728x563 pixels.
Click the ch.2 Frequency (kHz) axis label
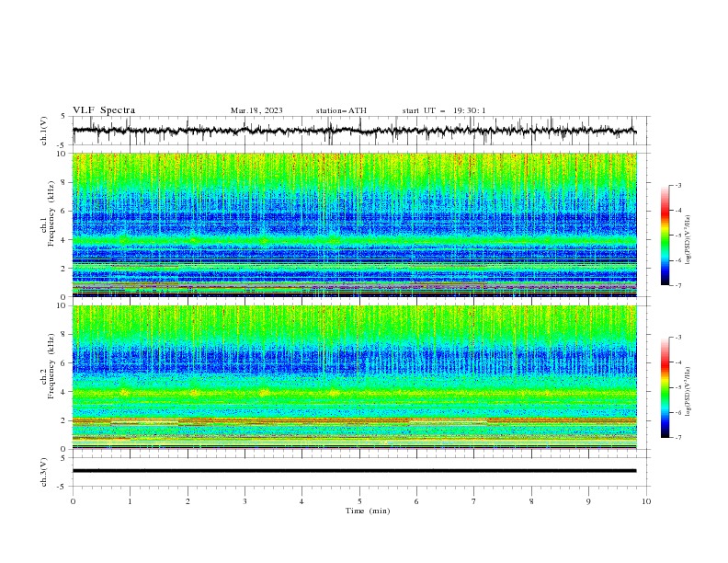(x=48, y=365)
